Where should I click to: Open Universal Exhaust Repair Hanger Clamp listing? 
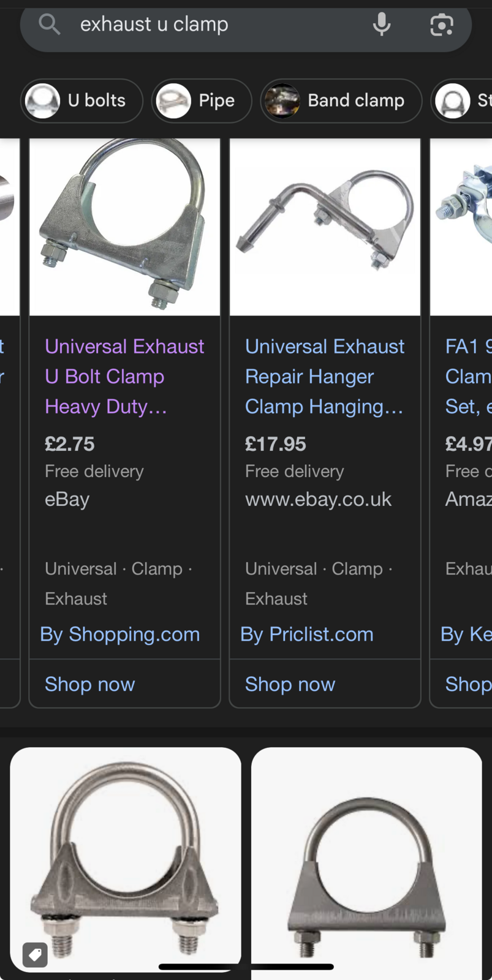[325, 377]
